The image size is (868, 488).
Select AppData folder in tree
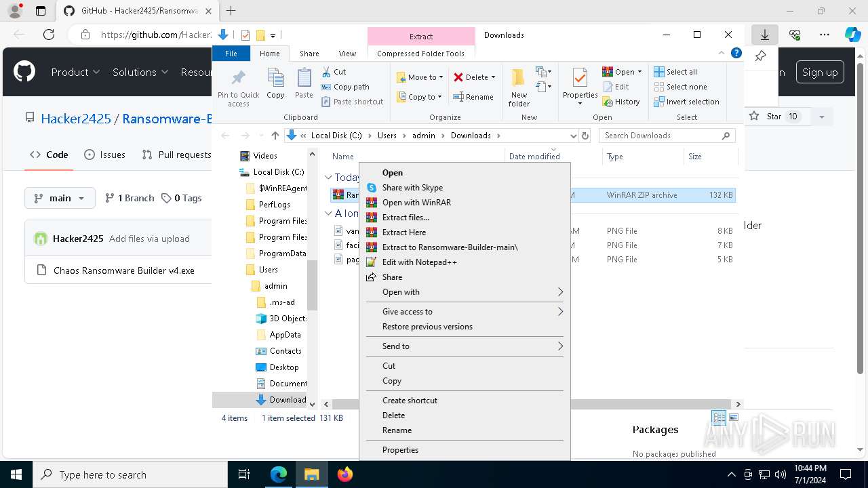click(285, 335)
